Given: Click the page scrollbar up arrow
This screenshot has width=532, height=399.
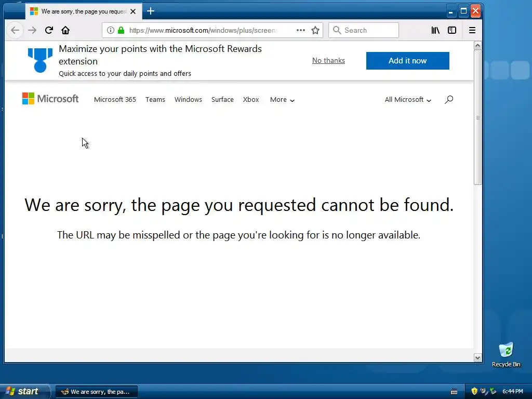Looking at the screenshot, I should pyautogui.click(x=478, y=46).
